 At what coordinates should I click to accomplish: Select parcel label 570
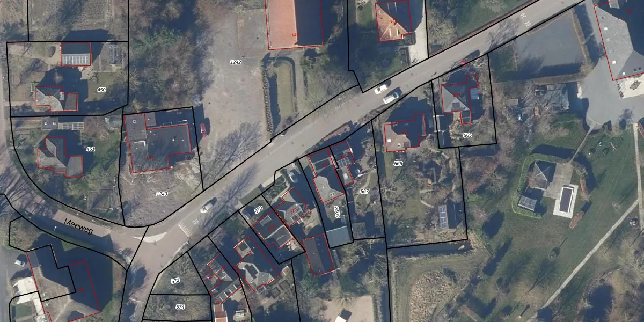259,209
